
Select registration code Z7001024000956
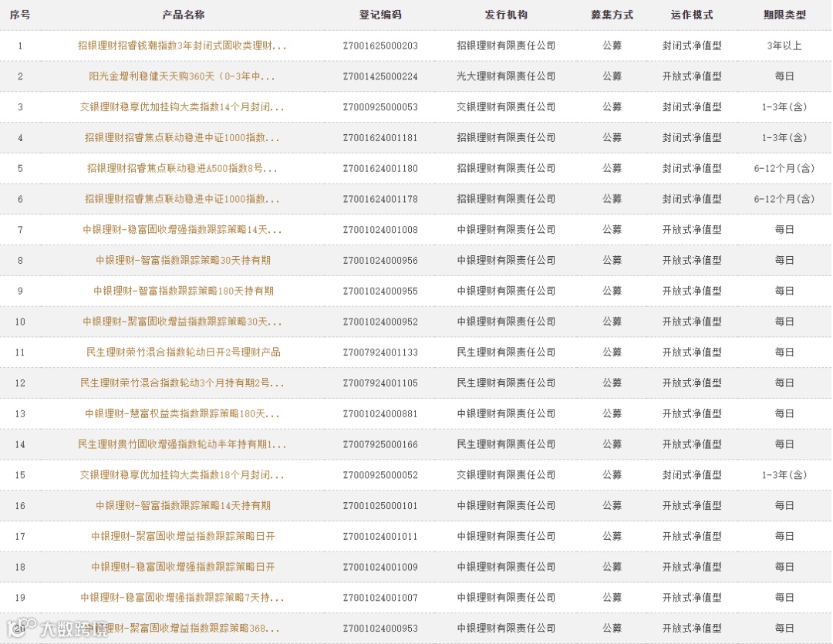pos(380,261)
